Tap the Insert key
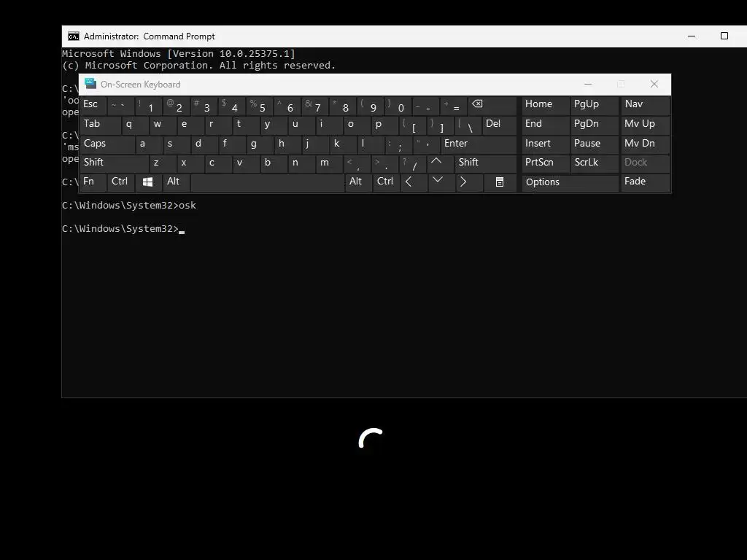Screen dimensions: 747x560 (x=546, y=144)
